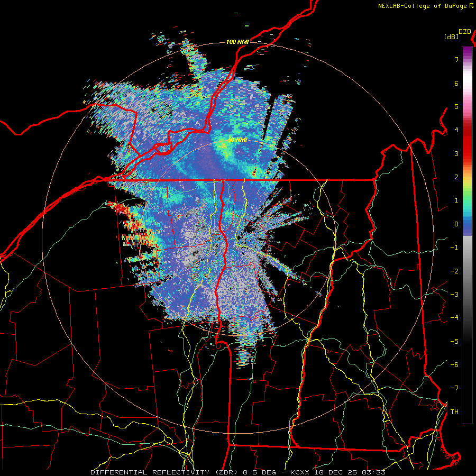This screenshot has height=476, width=476.
Task: Click the TH threshold label on legend
Action: [454, 411]
